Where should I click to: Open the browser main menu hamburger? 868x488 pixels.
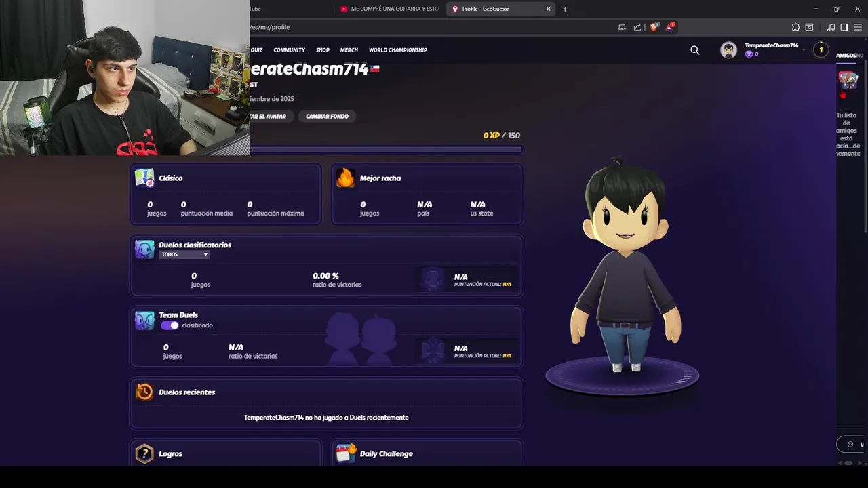click(x=858, y=27)
